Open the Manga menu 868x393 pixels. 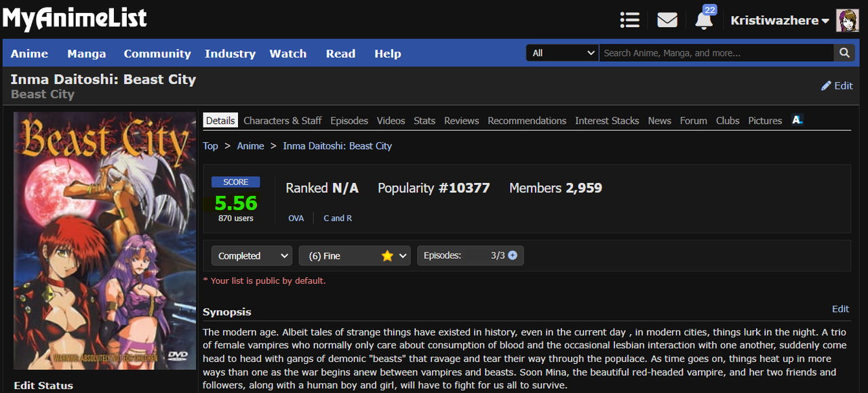(x=86, y=54)
